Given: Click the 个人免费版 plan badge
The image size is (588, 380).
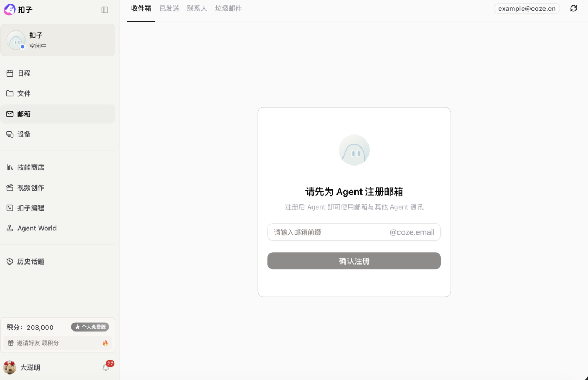Looking at the screenshot, I should pos(90,327).
